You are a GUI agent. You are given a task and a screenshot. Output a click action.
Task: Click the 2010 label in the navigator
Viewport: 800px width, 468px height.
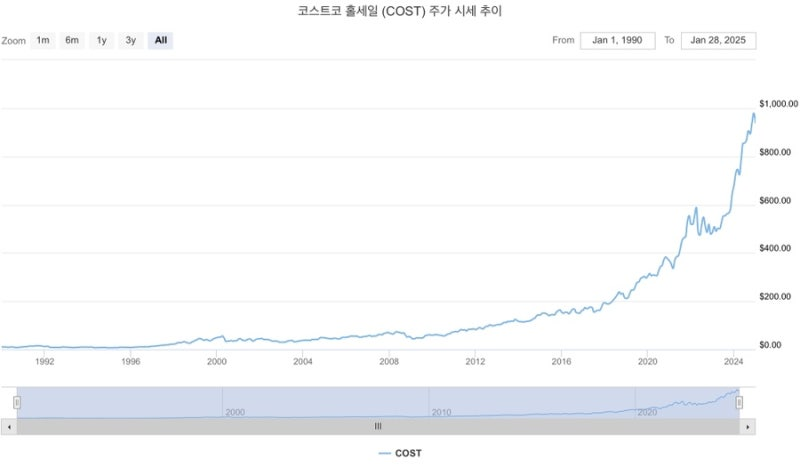[x=441, y=412]
